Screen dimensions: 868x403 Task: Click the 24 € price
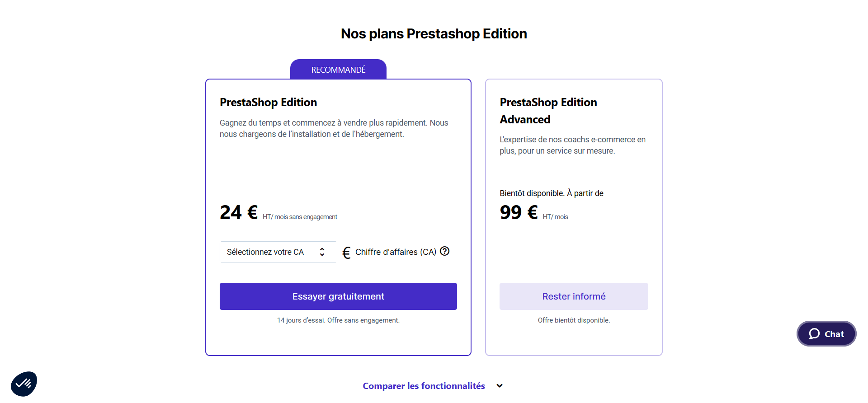239,212
